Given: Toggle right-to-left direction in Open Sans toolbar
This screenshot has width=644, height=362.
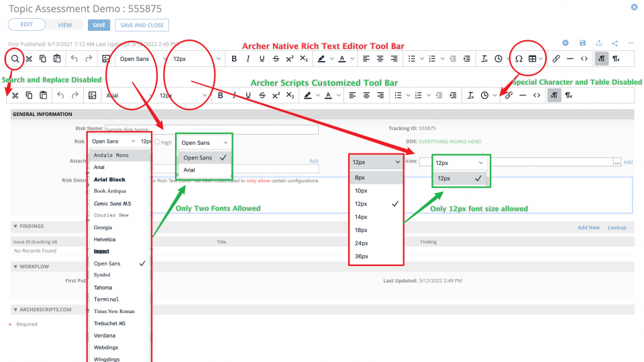Looking at the screenshot, I should (616, 59).
